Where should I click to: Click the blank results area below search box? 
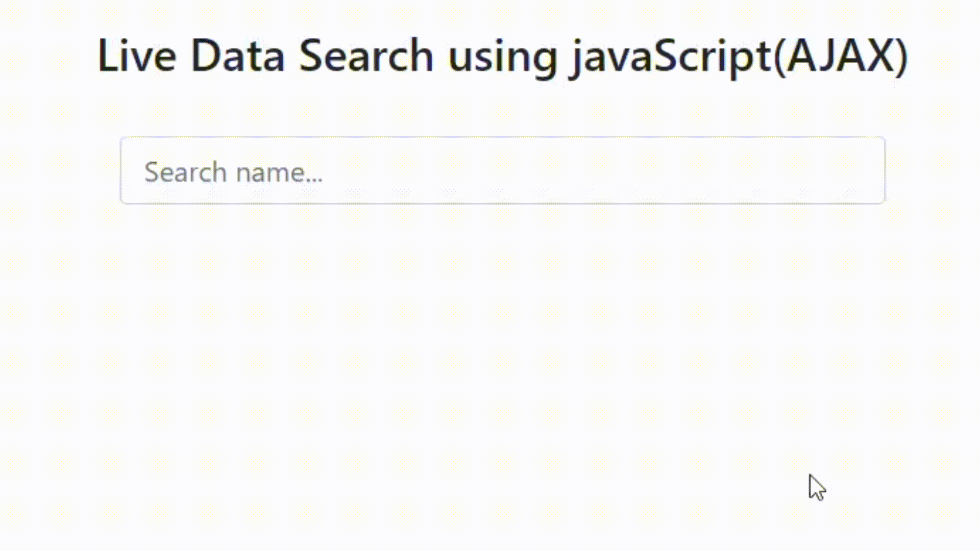point(502,357)
